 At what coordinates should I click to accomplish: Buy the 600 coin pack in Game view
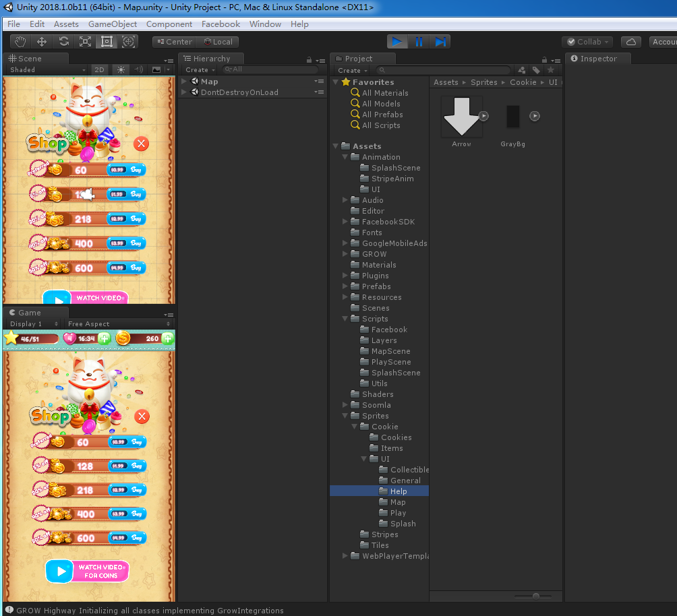[128, 537]
